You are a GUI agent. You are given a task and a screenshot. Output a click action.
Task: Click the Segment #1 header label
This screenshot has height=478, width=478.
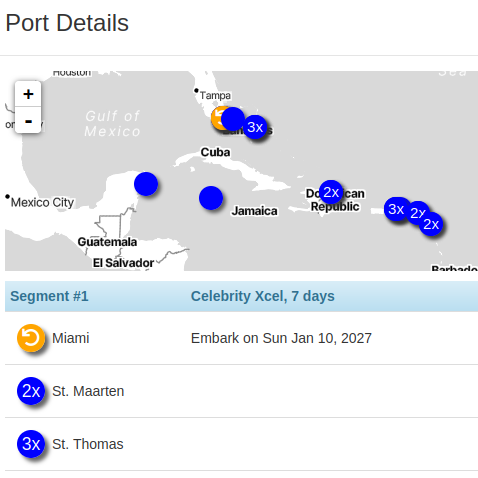point(49,296)
